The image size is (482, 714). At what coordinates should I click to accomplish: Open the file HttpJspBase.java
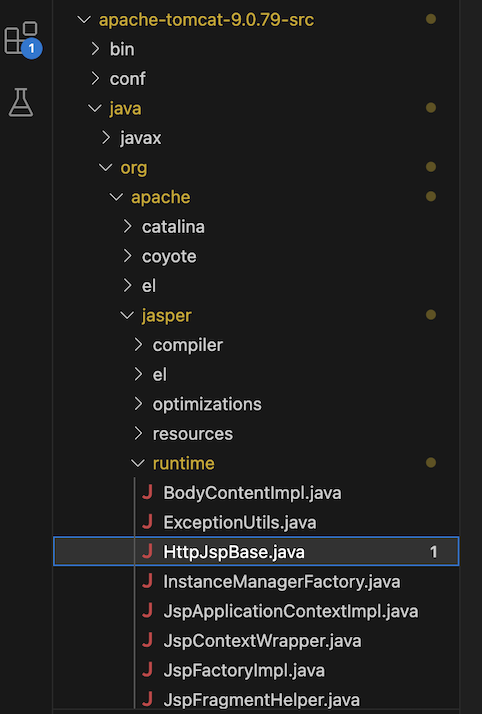(x=234, y=552)
